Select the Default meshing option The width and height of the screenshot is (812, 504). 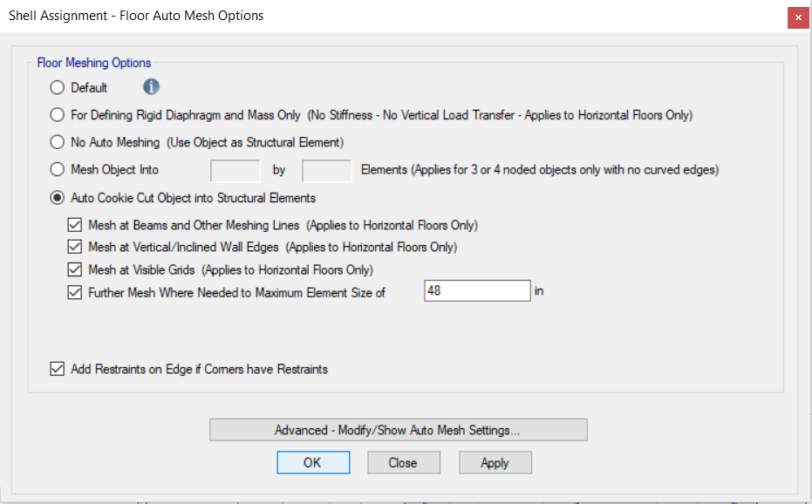click(x=57, y=87)
